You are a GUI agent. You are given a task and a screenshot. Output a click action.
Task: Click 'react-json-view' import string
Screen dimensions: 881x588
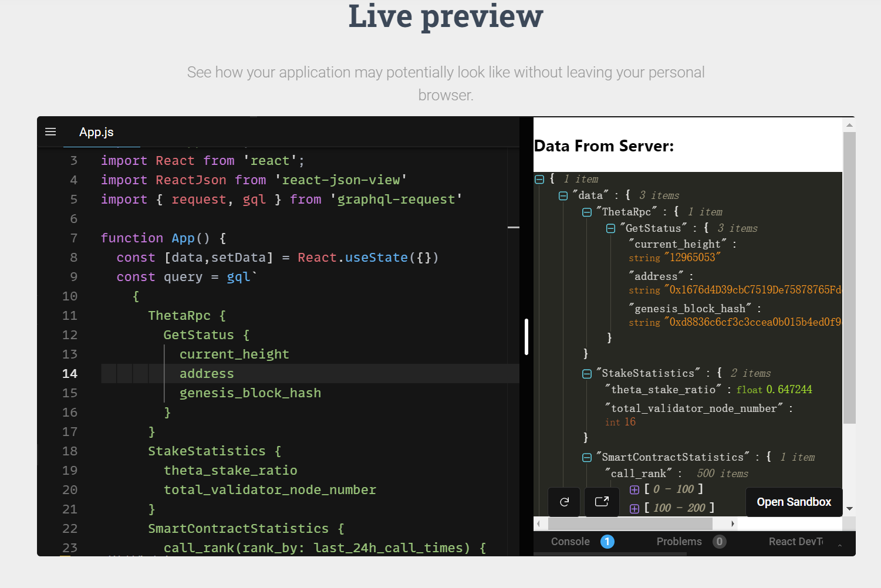coord(340,180)
